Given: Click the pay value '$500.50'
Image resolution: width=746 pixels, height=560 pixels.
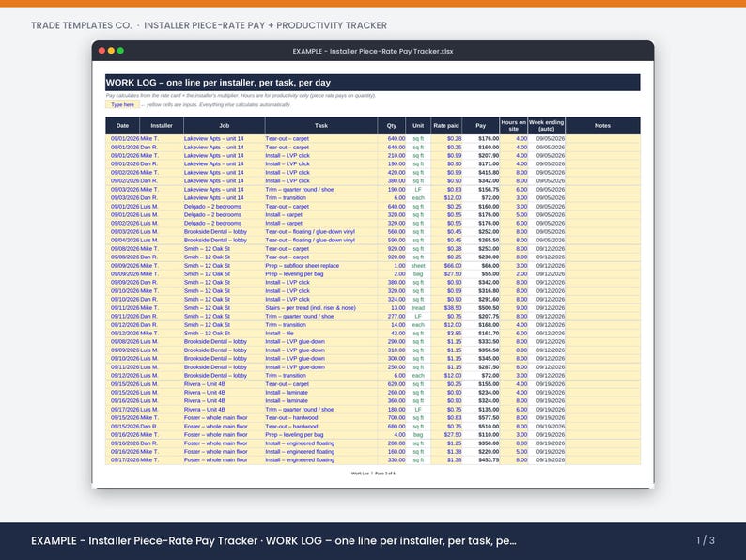Looking at the screenshot, I should [x=489, y=308].
